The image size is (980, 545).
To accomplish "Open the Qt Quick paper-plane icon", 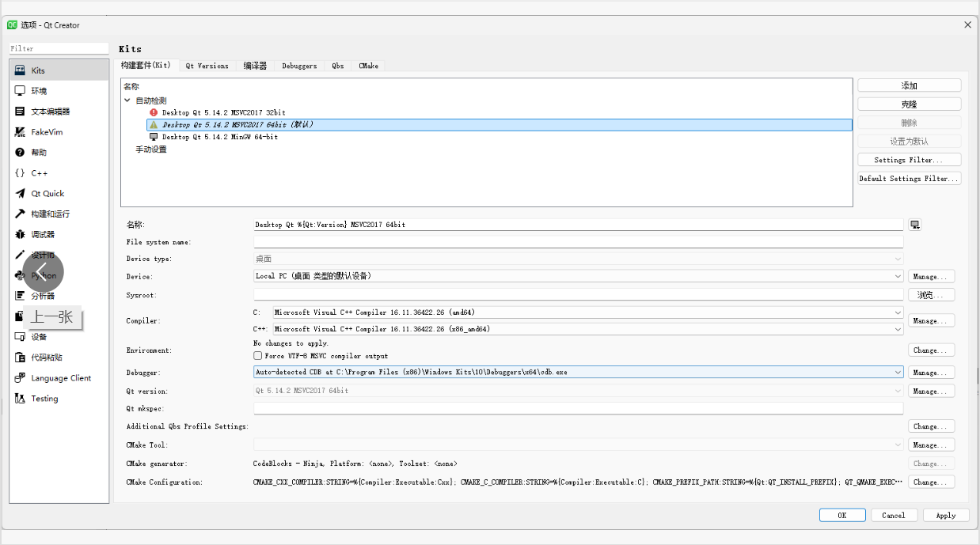I will coord(20,194).
